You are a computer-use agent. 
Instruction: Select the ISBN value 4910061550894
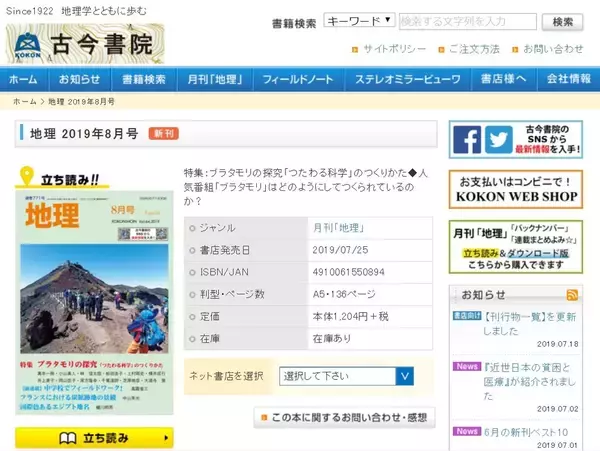tap(349, 272)
